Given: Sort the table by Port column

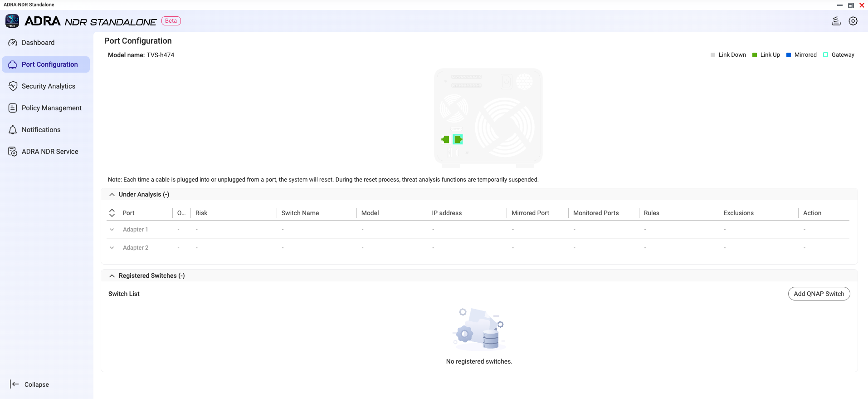Looking at the screenshot, I should click(x=112, y=213).
